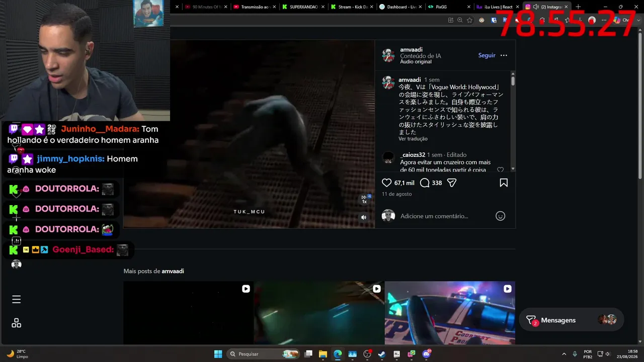
Task: Open the Instagram apps grid icon in the sidebar
Action: point(17,323)
